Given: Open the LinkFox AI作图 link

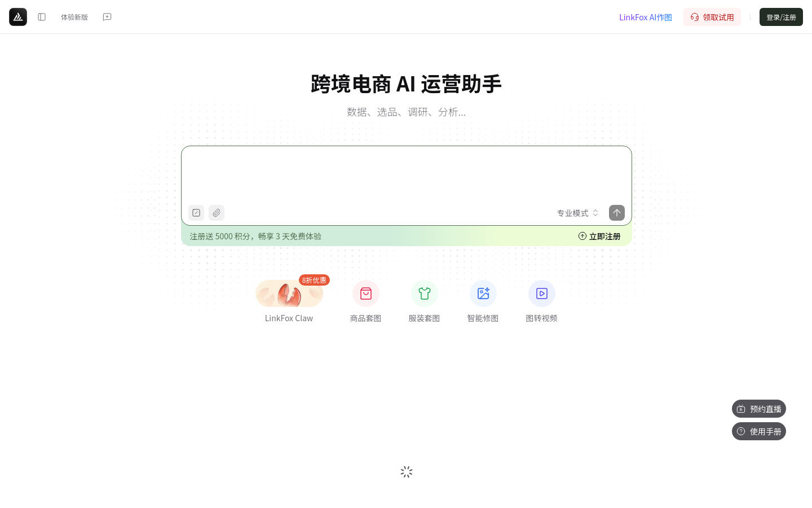Looking at the screenshot, I should [x=646, y=17].
